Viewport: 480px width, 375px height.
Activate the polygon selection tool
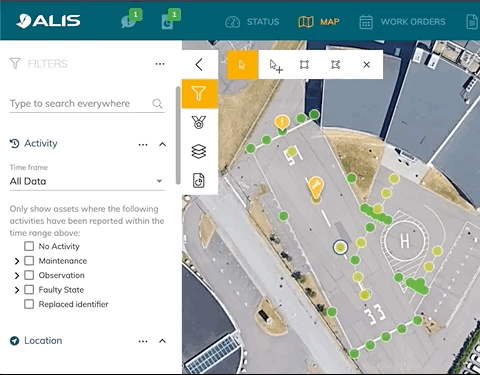(x=335, y=65)
